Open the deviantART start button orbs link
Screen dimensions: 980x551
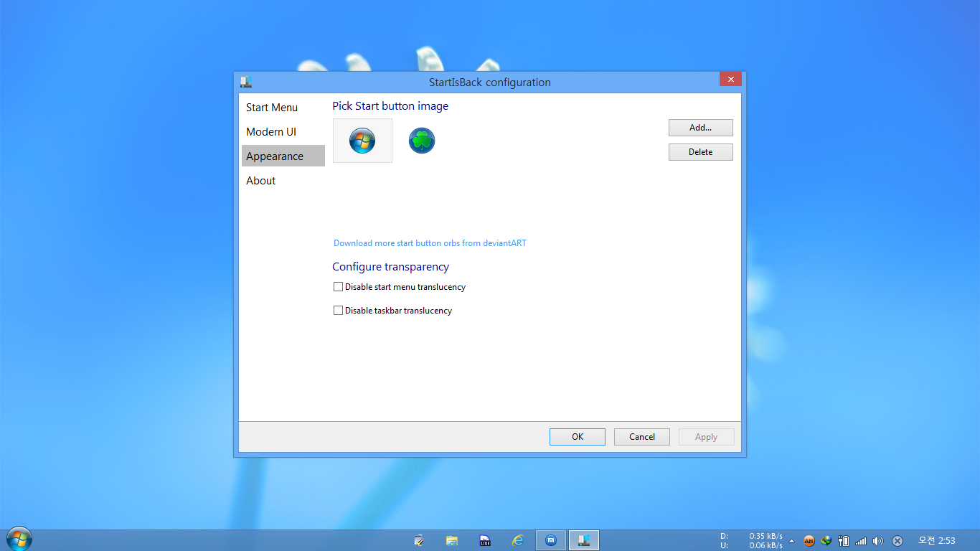tap(430, 243)
